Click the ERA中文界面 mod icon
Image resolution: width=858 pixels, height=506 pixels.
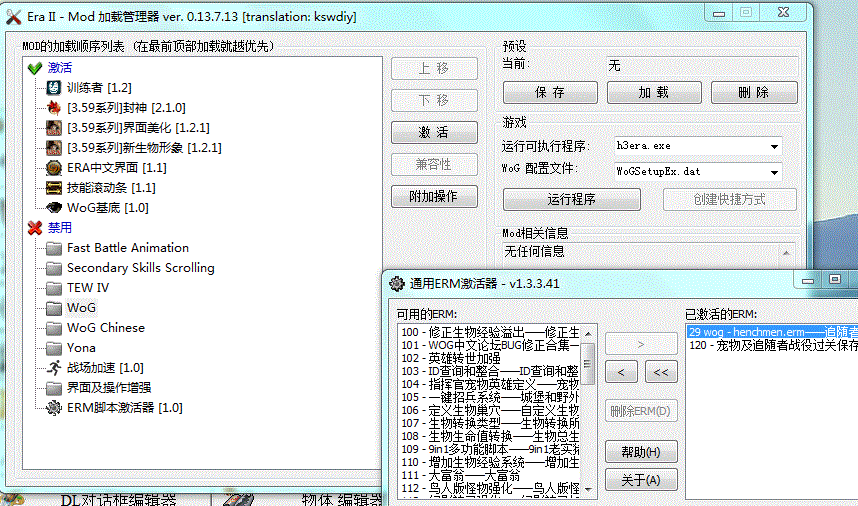54,167
